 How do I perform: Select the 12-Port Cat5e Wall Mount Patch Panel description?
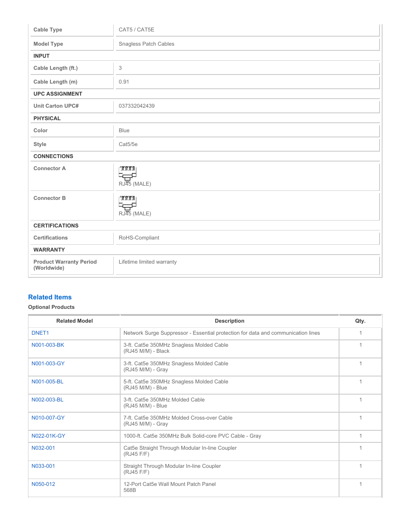click(169, 487)
